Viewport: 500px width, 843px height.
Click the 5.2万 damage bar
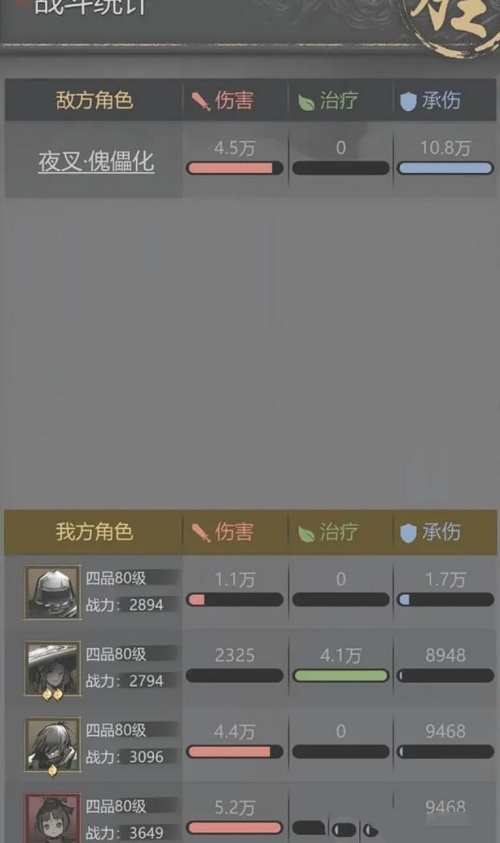(234, 827)
